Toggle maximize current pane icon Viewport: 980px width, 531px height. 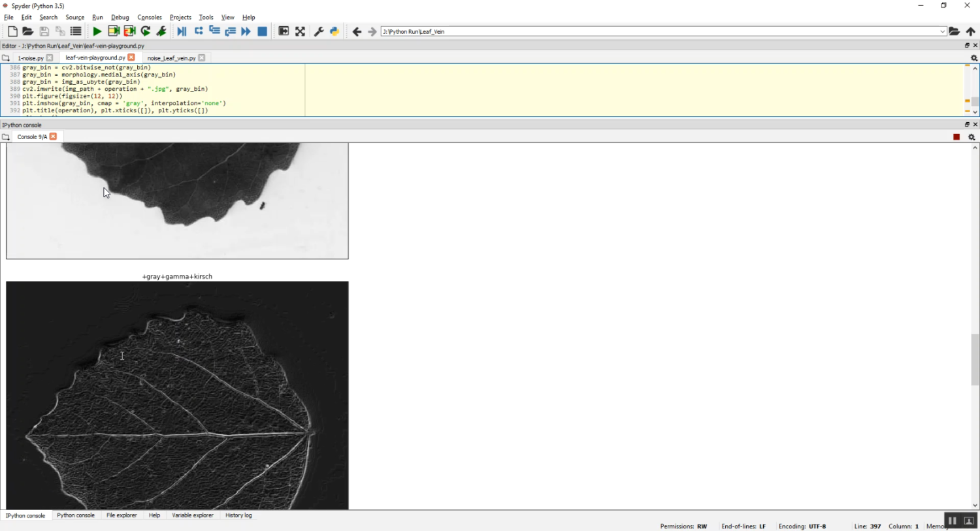tap(284, 31)
